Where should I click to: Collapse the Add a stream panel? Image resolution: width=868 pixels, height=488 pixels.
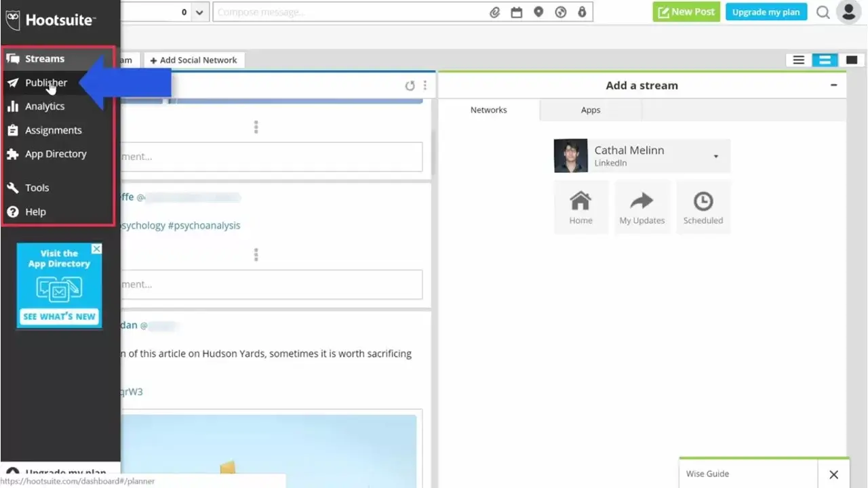(833, 85)
